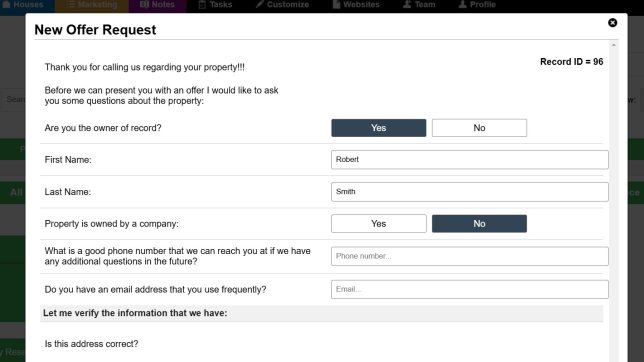This screenshot has height=362, width=644.
Task: Click the 'Thank you for calling us' text
Action: click(145, 67)
